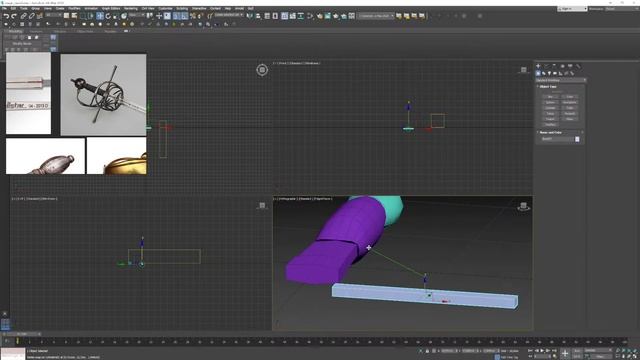Screen dimensions: 640x360
Task: Select the Select and Link tool
Action: click(23, 16)
